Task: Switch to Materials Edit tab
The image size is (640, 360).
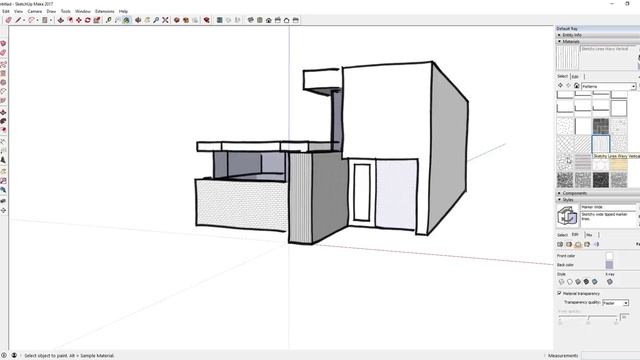Action: tap(575, 76)
